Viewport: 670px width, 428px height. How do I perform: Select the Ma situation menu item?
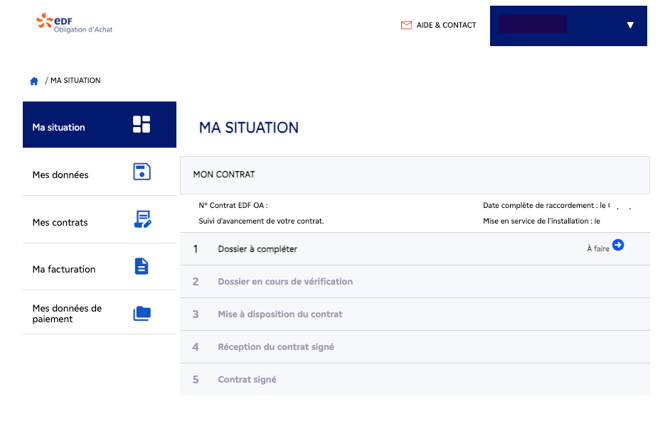pyautogui.click(x=59, y=127)
